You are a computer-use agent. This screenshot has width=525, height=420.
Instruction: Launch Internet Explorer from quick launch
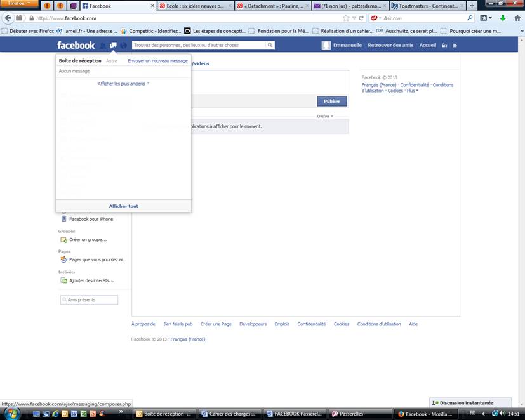point(55,414)
